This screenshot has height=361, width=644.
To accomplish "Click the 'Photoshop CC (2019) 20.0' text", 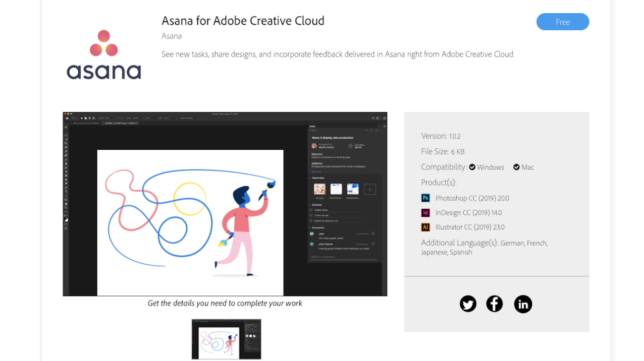I will [x=472, y=198].
